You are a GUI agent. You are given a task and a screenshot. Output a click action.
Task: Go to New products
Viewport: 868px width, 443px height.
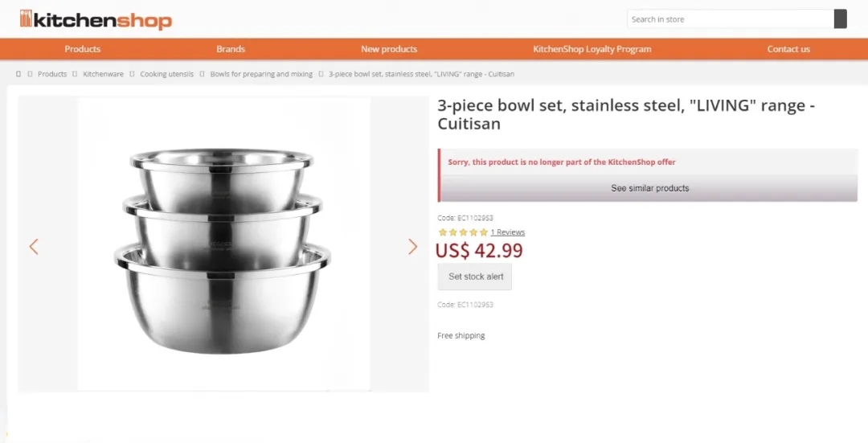click(x=389, y=49)
